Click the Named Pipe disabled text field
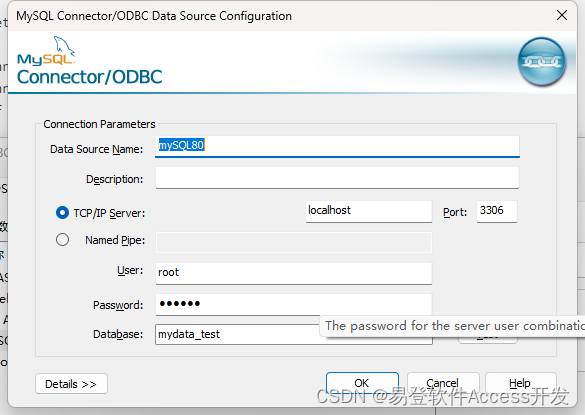 coord(294,243)
